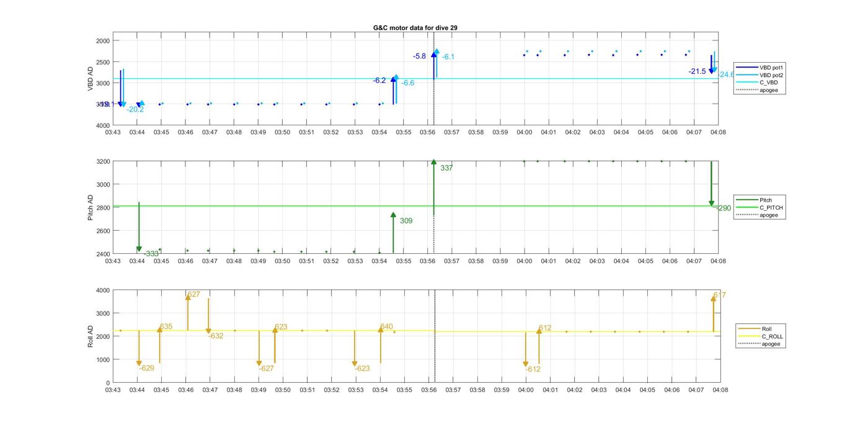Viewport: 868px width, 430px height.
Task: Click the "1000" tick on the Roll axis
Action: pyautogui.click(x=103, y=360)
